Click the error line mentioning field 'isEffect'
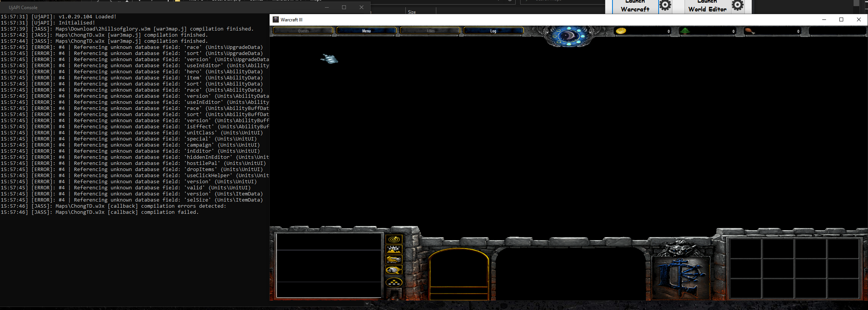The image size is (868, 310). 135,127
